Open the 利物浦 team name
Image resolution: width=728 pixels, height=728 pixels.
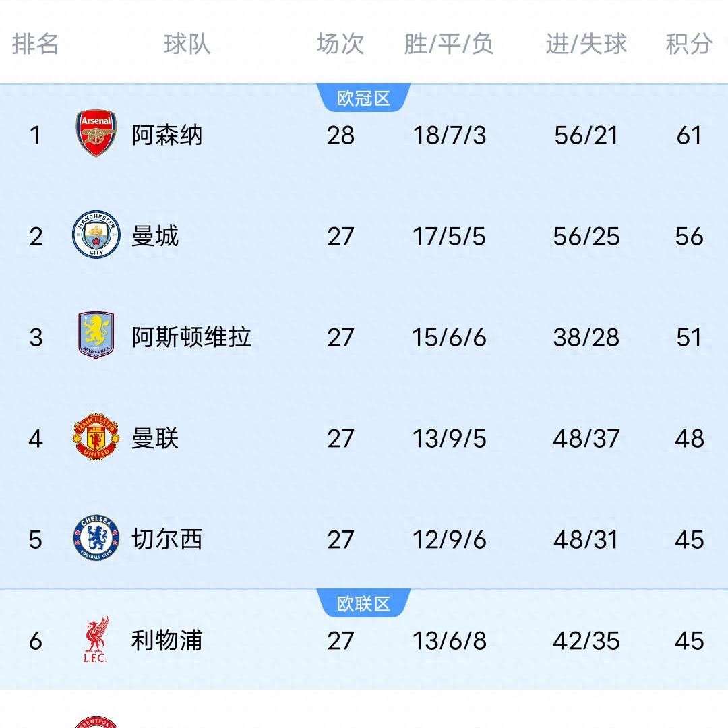pos(167,640)
